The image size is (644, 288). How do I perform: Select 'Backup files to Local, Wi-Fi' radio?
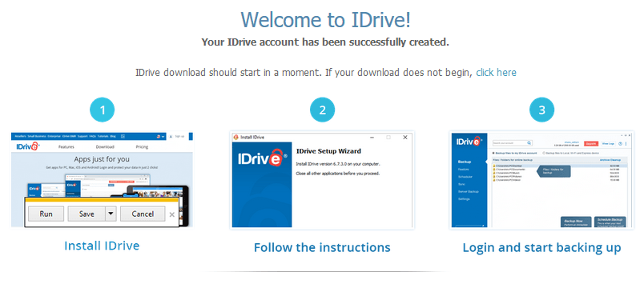pos(544,153)
